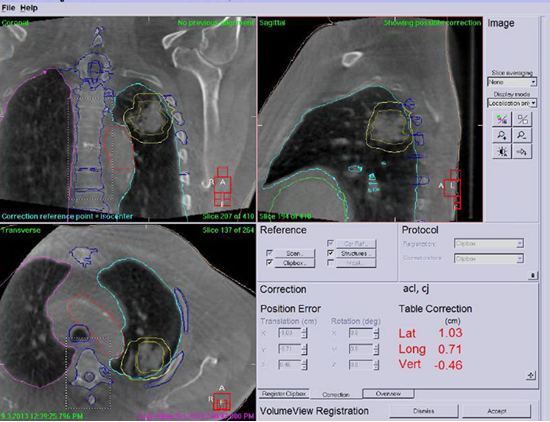This screenshot has height=422, width=550.
Task: Click the Rotation Z input field
Action: [361, 365]
